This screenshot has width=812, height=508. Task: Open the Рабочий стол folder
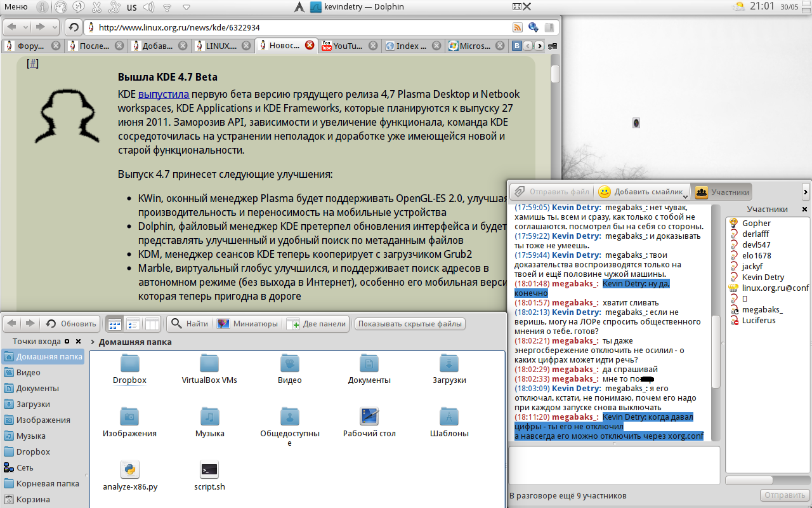point(369,423)
